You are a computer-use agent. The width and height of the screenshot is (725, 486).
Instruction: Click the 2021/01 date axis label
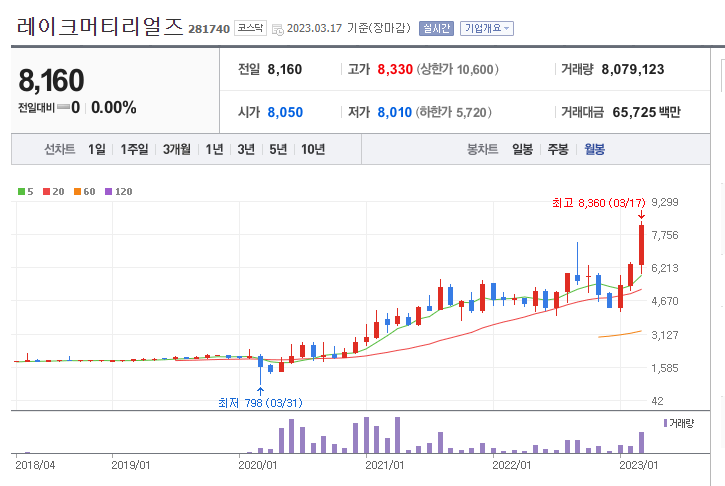385,465
